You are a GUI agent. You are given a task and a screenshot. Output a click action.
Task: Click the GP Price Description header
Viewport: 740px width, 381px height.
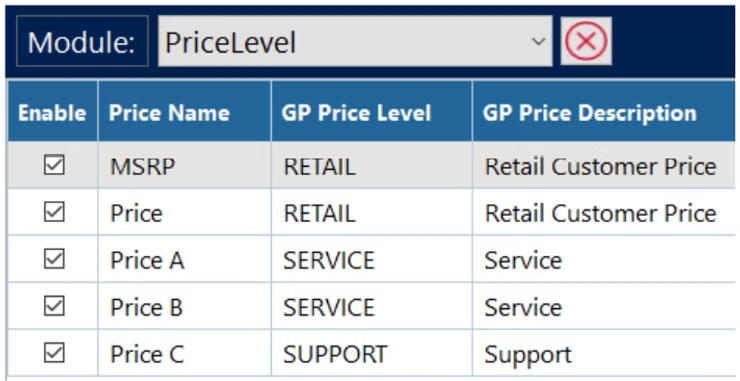click(x=604, y=111)
